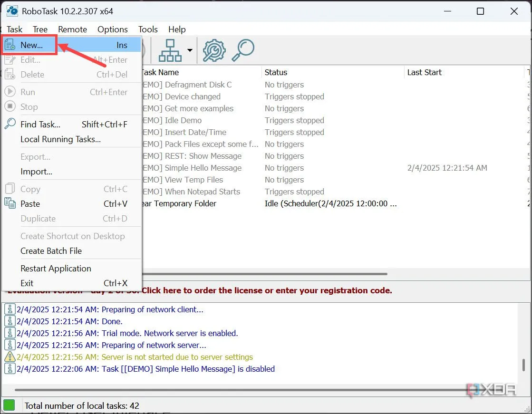Click the network tree toolbar icon
Viewport: 532px width, 414px height.
(170, 50)
